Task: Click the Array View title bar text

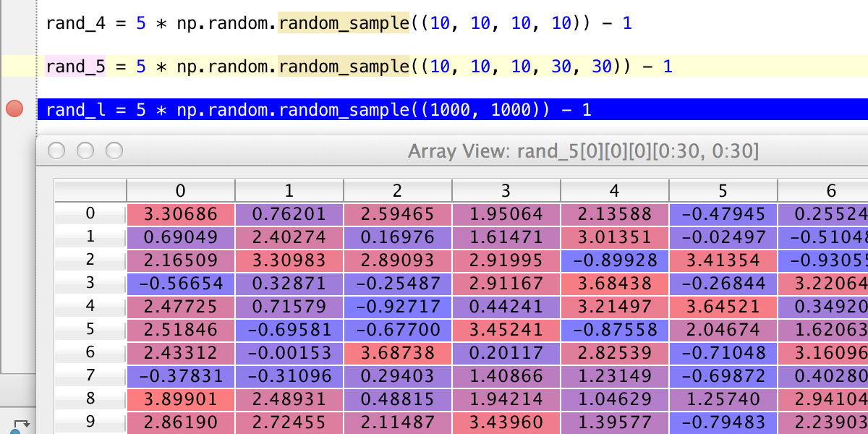Action: pyautogui.click(x=583, y=151)
